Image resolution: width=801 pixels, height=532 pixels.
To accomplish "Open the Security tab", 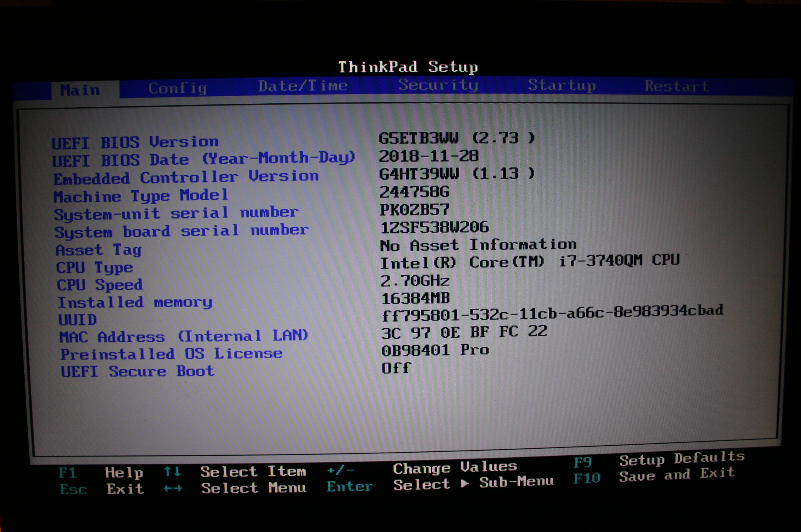I will tap(438, 85).
